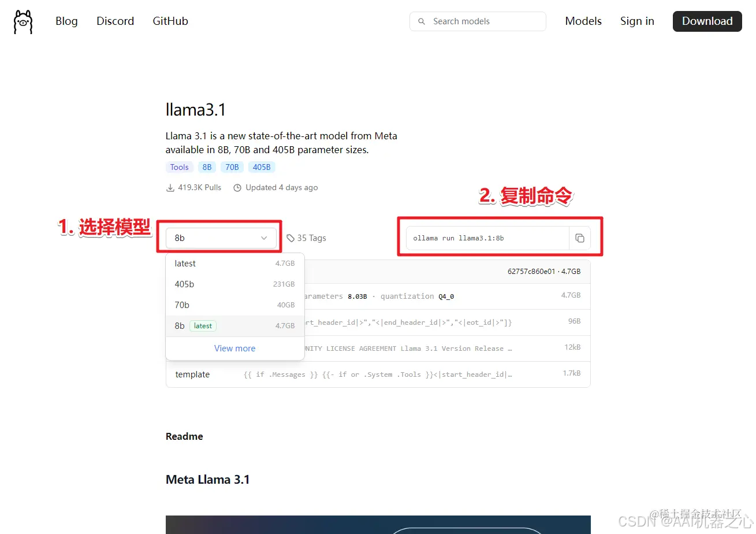Click the Tools tag badge
Screen dimensions: 756x534
pyautogui.click(x=179, y=167)
